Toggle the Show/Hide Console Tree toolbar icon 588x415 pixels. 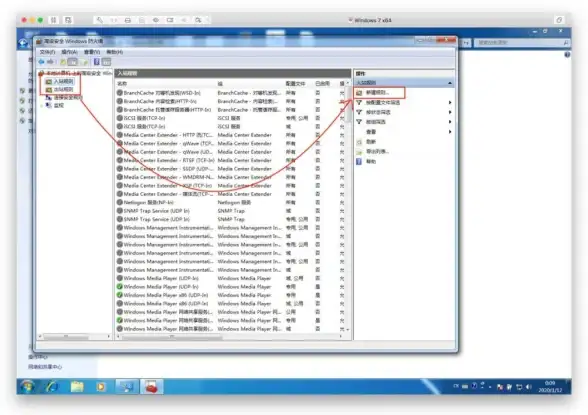tap(72, 62)
